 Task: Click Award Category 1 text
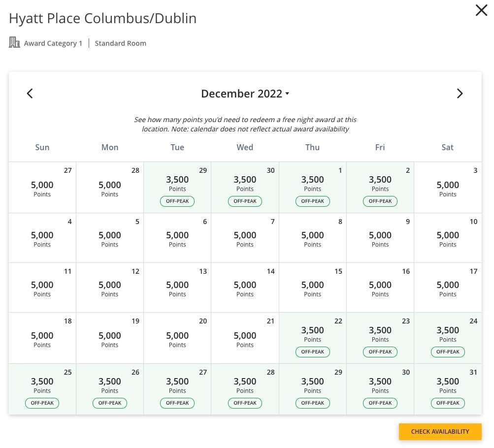tap(53, 43)
